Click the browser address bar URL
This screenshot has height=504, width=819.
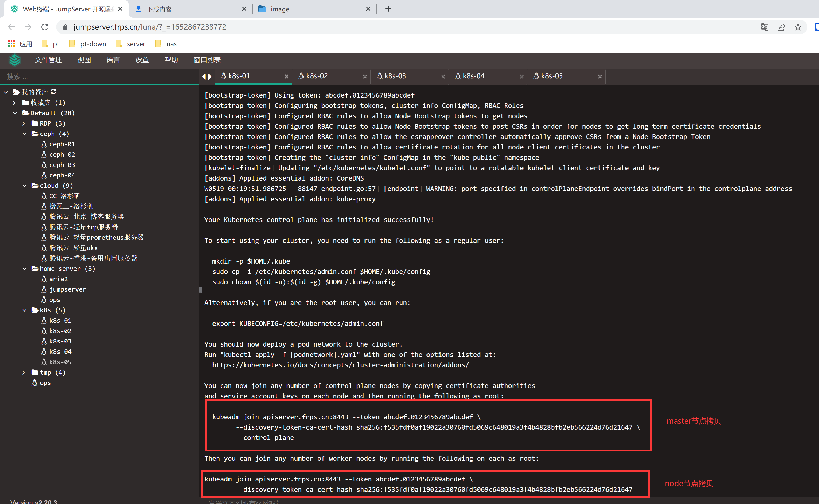150,27
